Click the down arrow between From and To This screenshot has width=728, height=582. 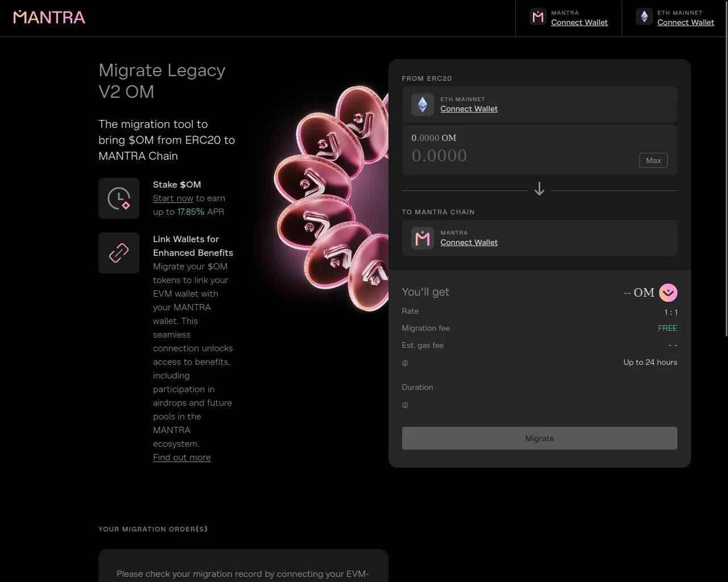pyautogui.click(x=539, y=190)
